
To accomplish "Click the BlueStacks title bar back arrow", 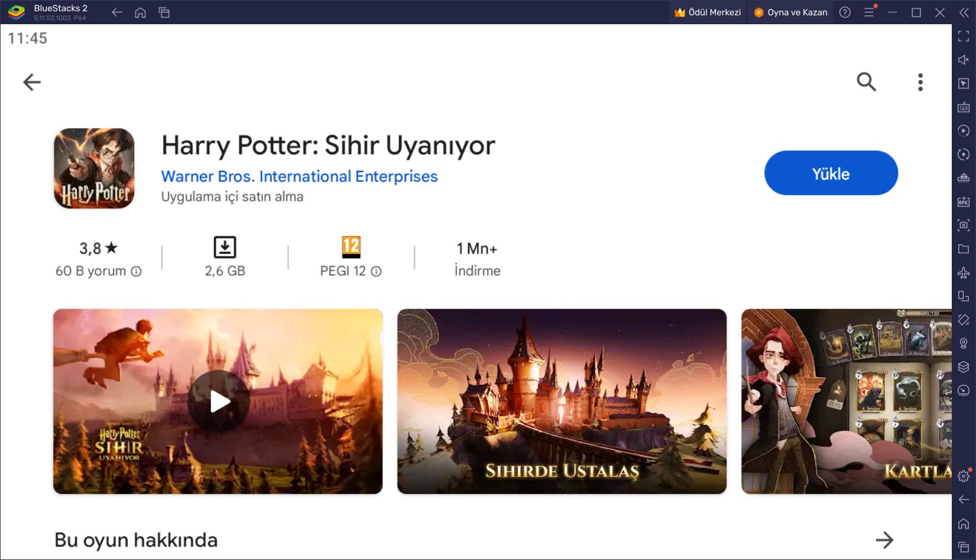I will [117, 12].
